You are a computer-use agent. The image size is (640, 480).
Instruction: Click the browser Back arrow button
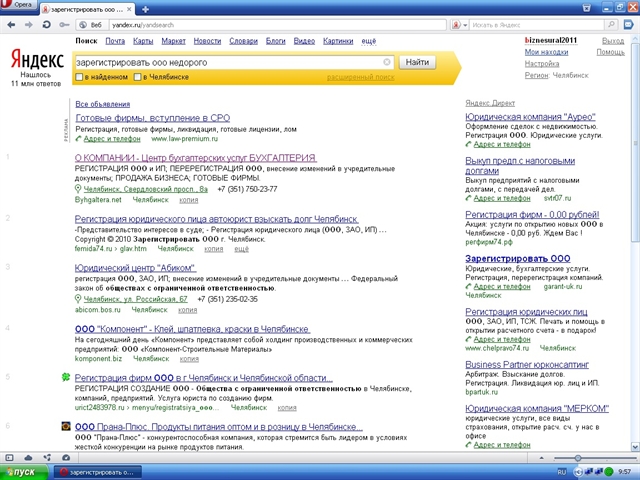9,23
